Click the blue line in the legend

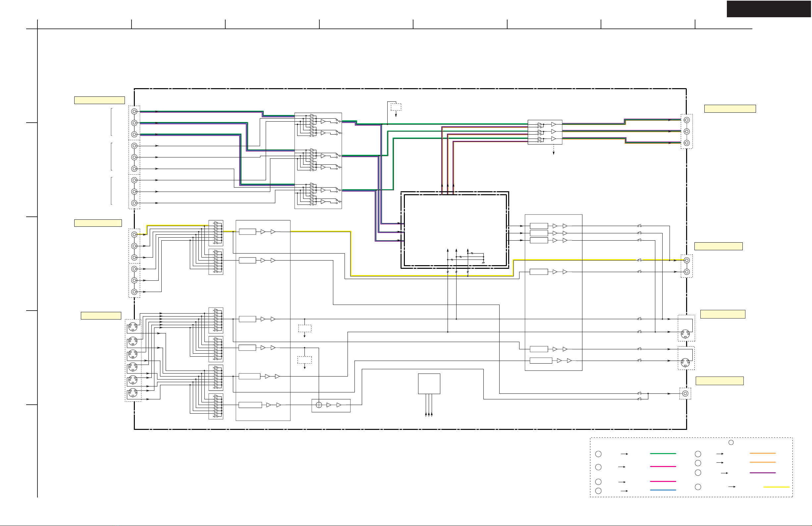pos(663,490)
